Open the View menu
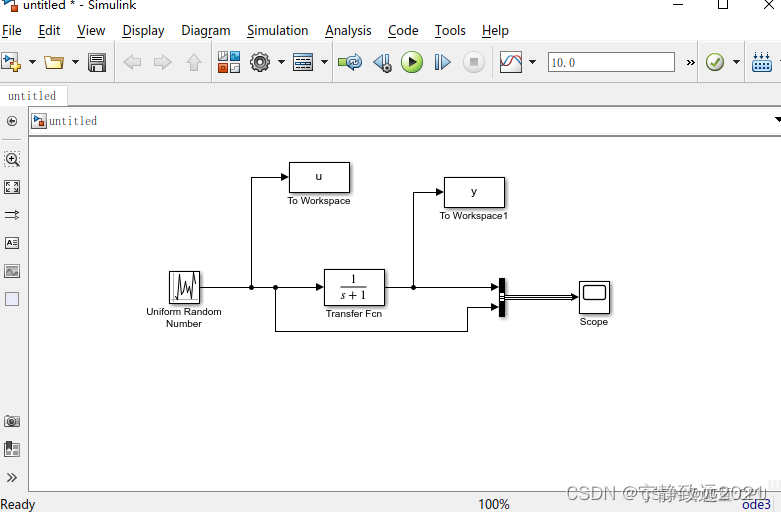Screen dimensions: 781x512 coord(91,30)
